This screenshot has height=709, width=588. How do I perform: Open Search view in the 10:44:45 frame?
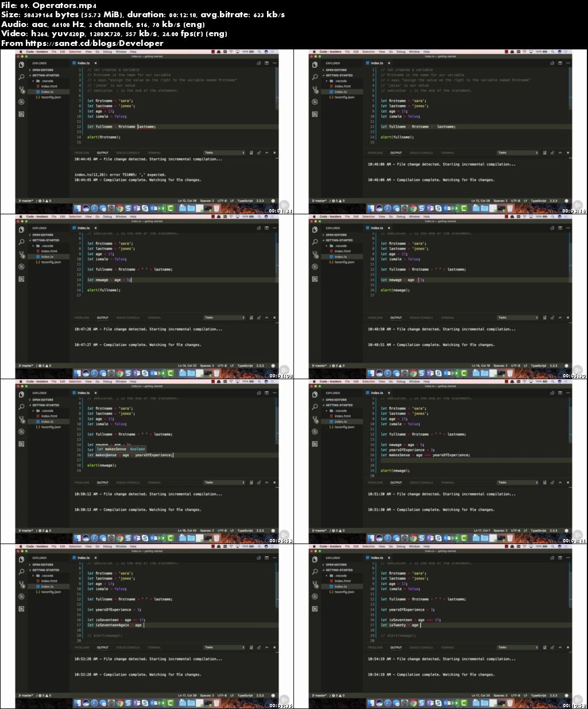point(21,77)
